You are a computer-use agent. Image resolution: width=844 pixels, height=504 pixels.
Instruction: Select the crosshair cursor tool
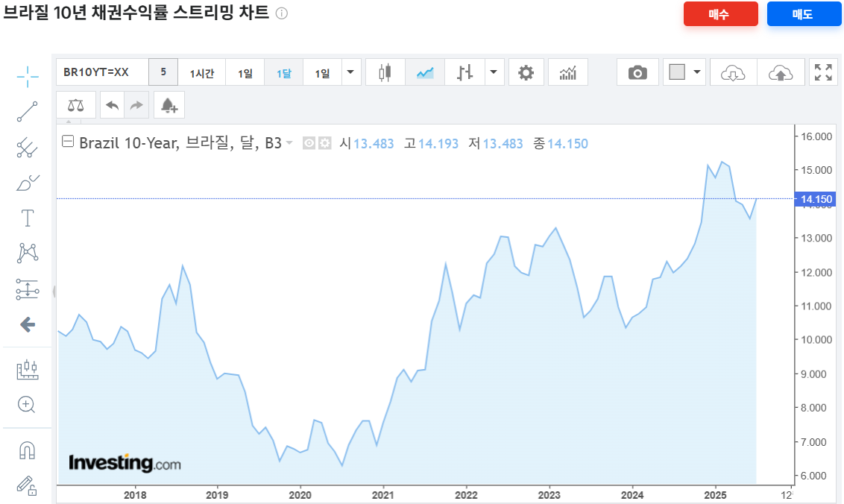tap(27, 76)
